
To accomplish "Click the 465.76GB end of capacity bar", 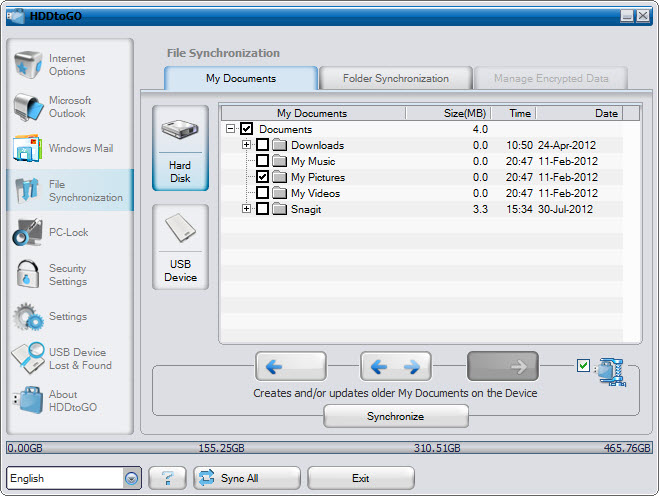I will (x=627, y=448).
